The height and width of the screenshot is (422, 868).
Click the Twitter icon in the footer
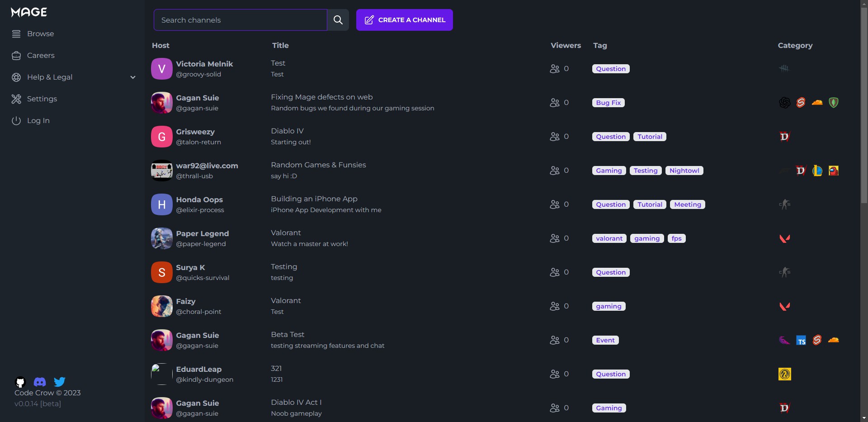(60, 382)
